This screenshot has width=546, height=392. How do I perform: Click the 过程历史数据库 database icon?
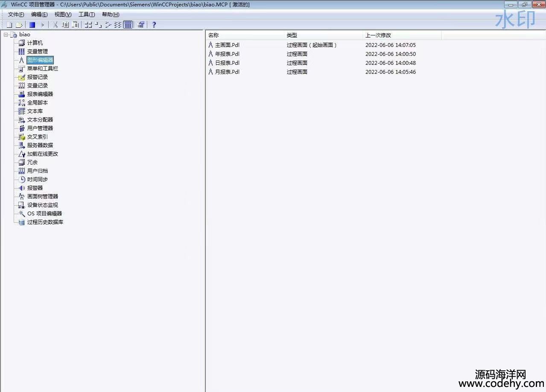coord(22,222)
